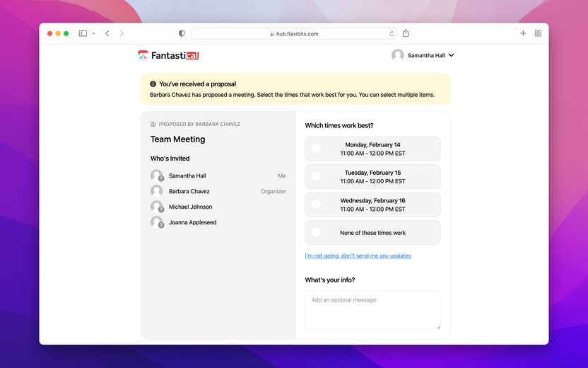This screenshot has width=588, height=368.
Task: Select Tuesday, February 15 time option
Action: [x=372, y=176]
